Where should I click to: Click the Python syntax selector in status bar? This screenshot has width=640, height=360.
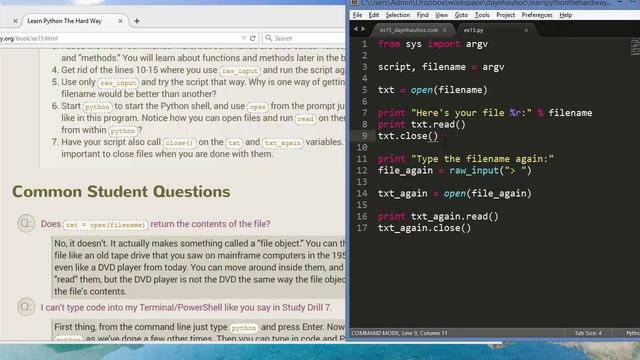click(x=633, y=333)
